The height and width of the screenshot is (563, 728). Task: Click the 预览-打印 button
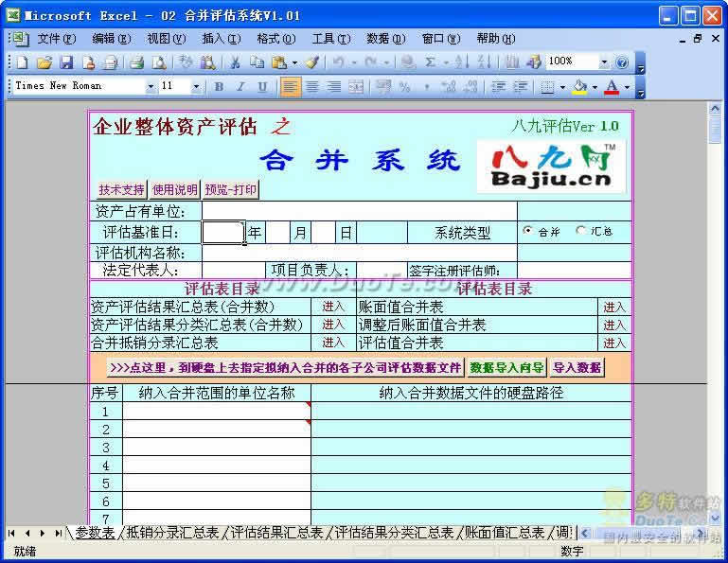231,189
